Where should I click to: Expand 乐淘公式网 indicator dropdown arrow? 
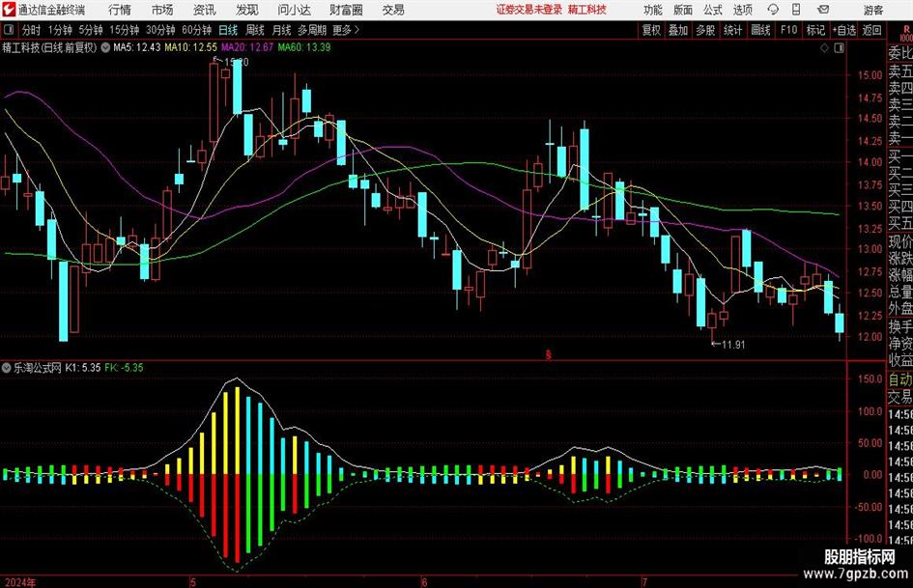coord(6,368)
